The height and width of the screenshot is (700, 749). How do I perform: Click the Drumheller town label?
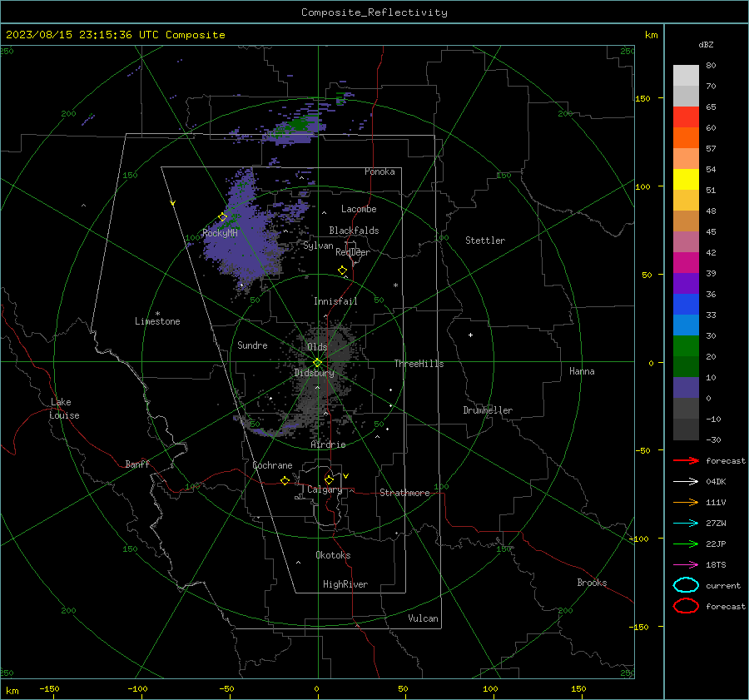tap(488, 410)
